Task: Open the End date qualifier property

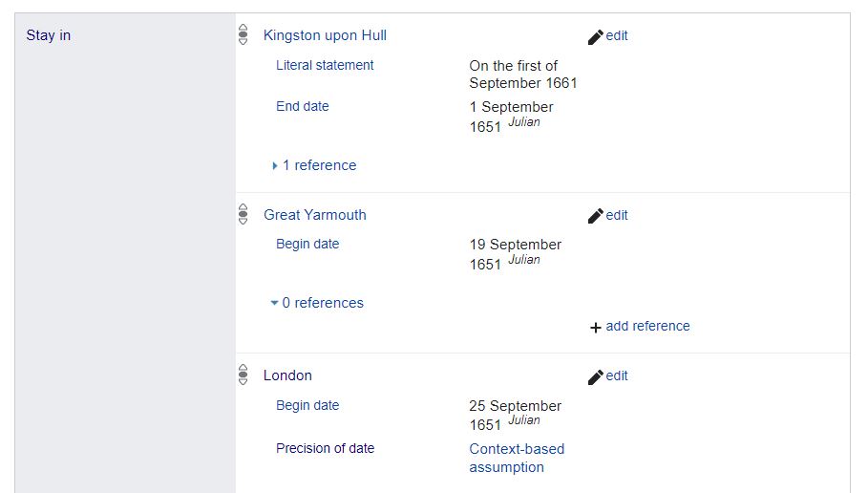Action: (303, 106)
